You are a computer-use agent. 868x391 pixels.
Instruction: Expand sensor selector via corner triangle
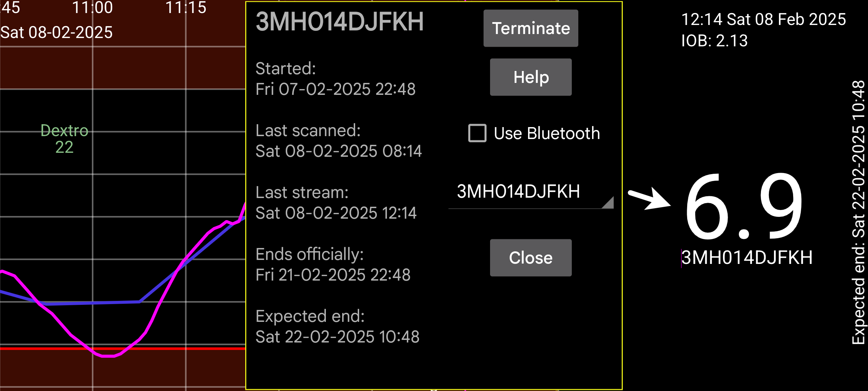click(x=608, y=202)
